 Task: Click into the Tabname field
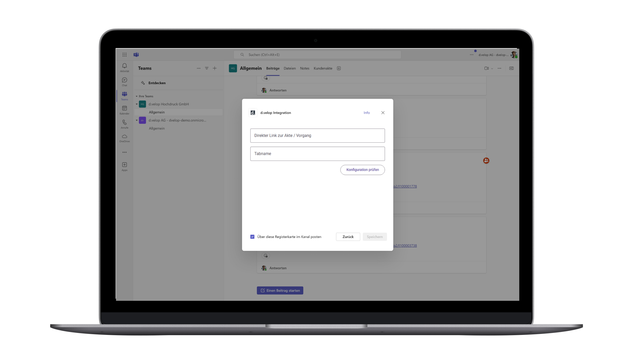(x=317, y=154)
